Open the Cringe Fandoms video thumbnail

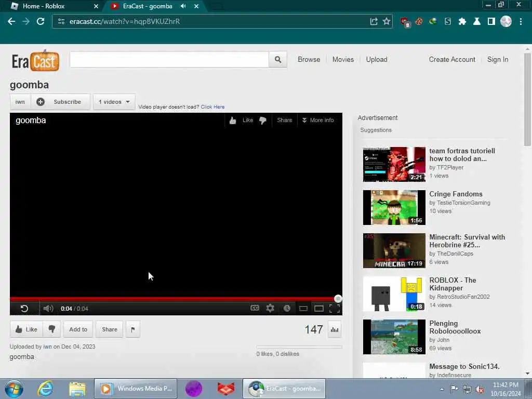[394, 207]
